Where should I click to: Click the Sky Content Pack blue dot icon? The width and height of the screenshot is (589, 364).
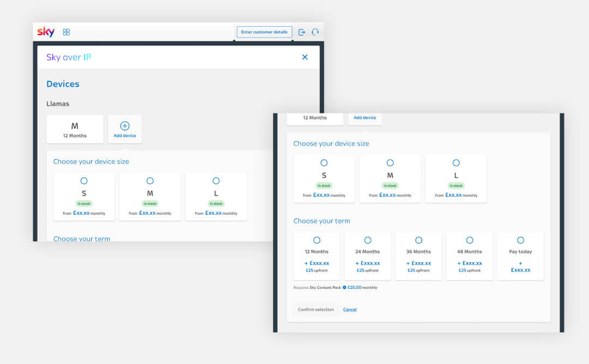click(344, 288)
